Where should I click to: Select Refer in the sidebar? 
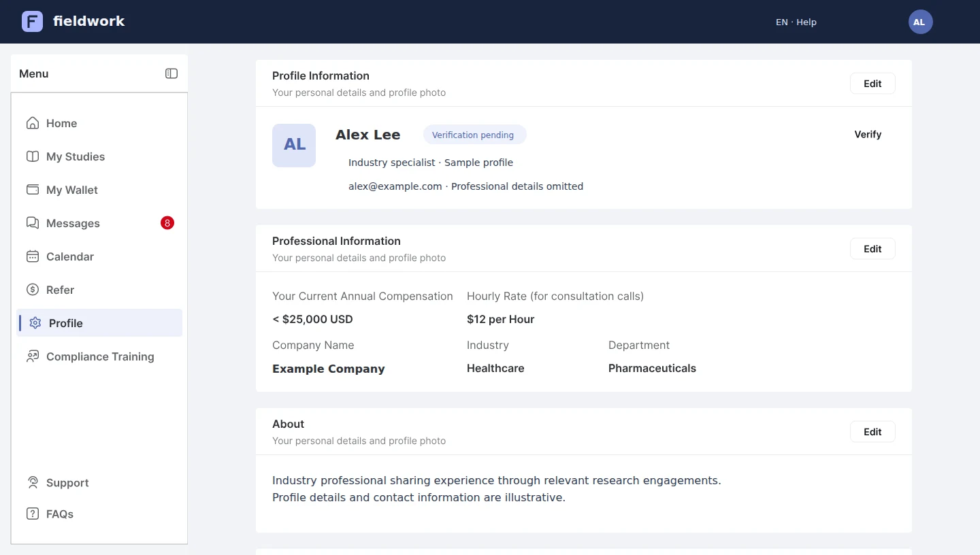pos(99,290)
